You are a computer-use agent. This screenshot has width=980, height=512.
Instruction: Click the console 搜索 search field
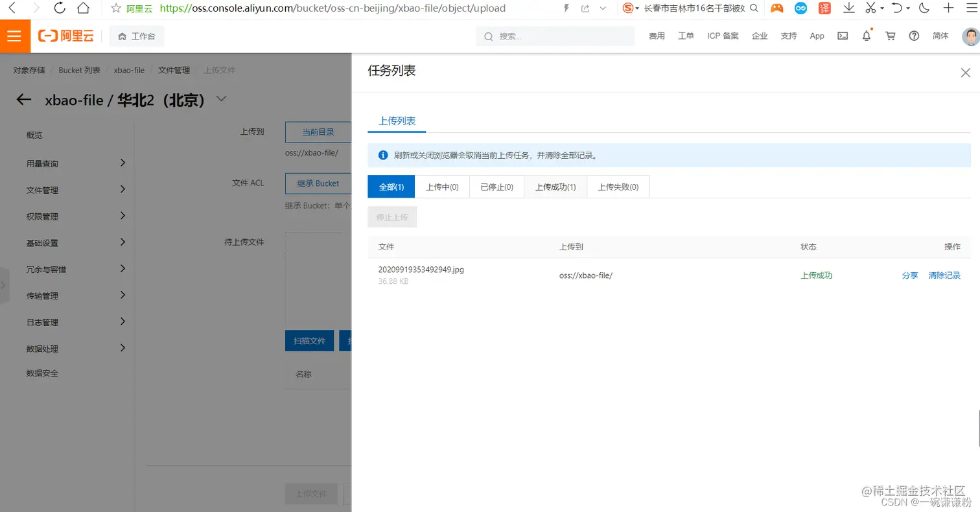coord(555,36)
